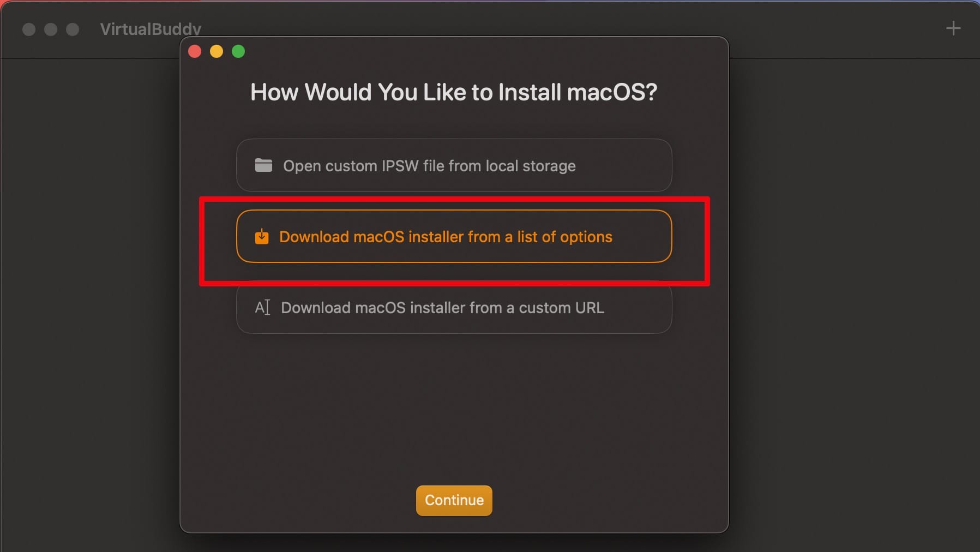Click the text cursor icon in the custom URL option
980x552 pixels.
263,308
